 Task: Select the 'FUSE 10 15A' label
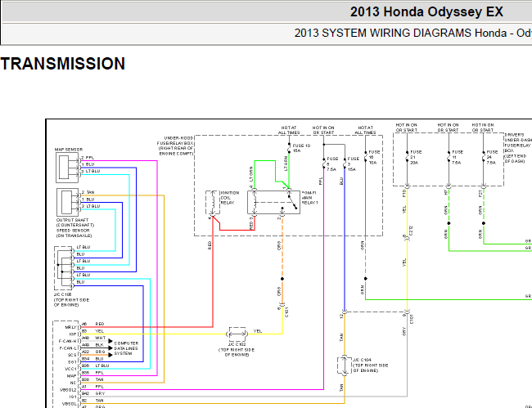click(301, 148)
